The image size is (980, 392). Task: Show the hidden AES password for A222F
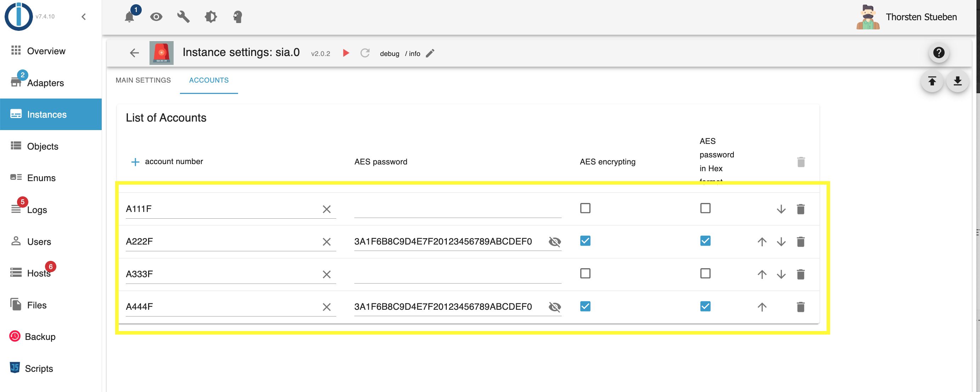(555, 242)
